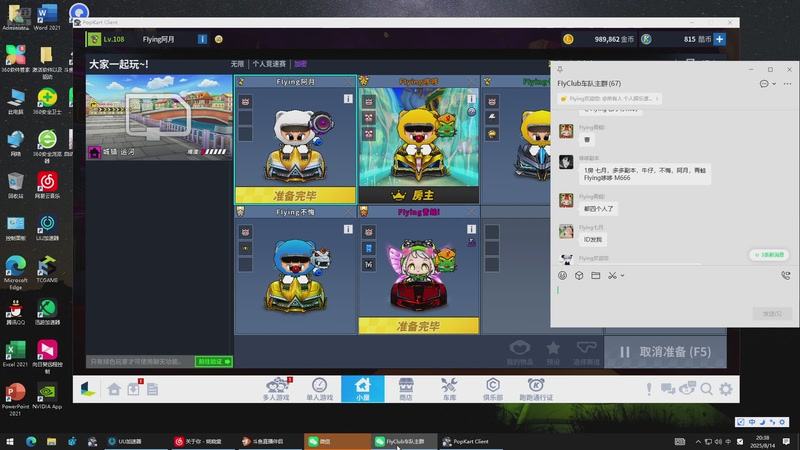
Task: Open info for Flying阿月 player card
Action: [x=348, y=99]
